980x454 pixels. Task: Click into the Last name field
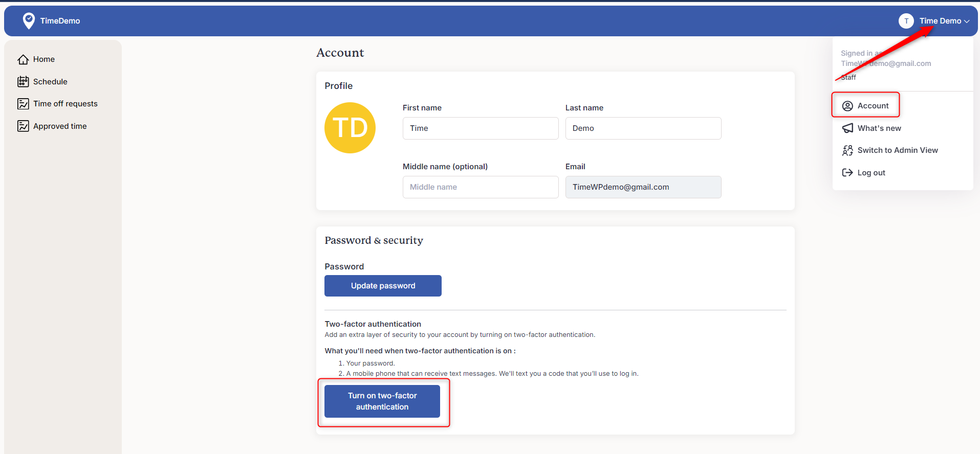(643, 128)
